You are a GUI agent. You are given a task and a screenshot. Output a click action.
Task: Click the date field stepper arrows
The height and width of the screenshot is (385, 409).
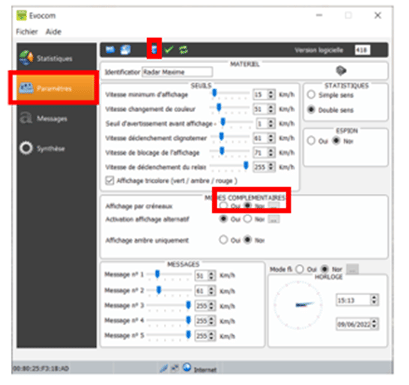tap(374, 324)
